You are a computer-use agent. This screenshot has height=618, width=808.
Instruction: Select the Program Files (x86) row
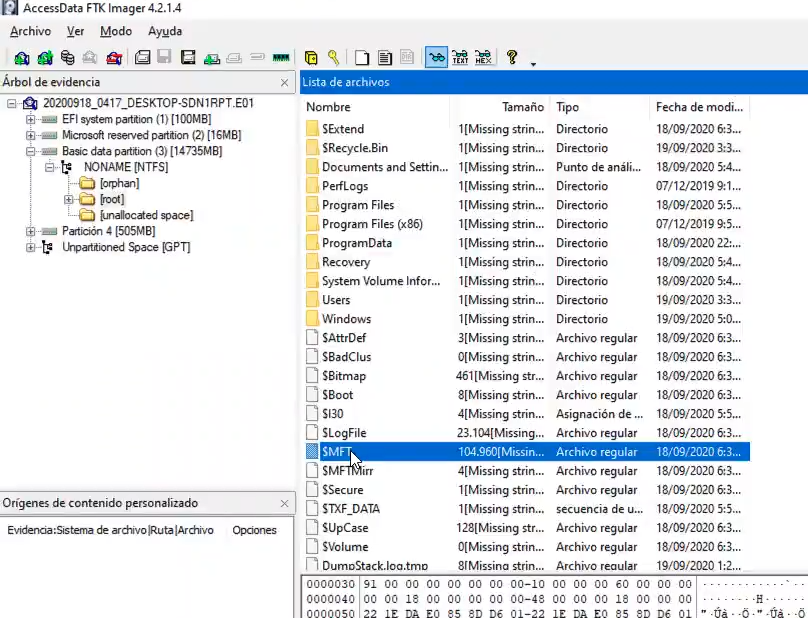(526, 224)
